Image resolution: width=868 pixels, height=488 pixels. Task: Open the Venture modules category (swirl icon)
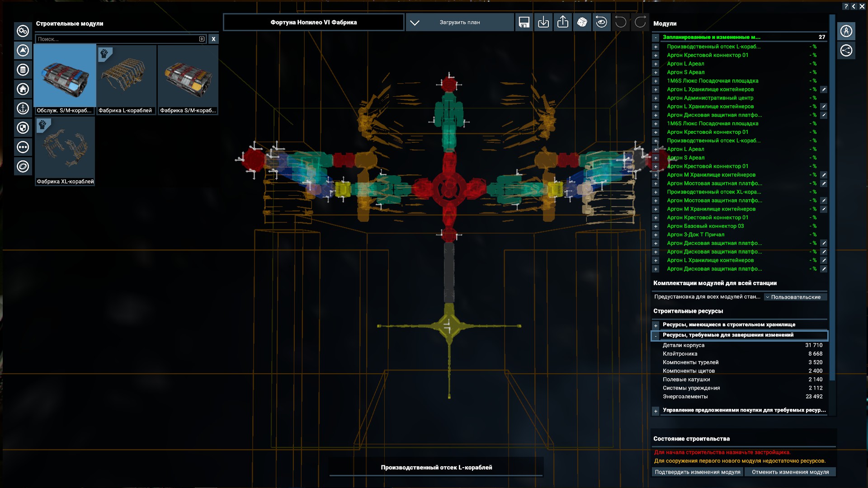[23, 166]
